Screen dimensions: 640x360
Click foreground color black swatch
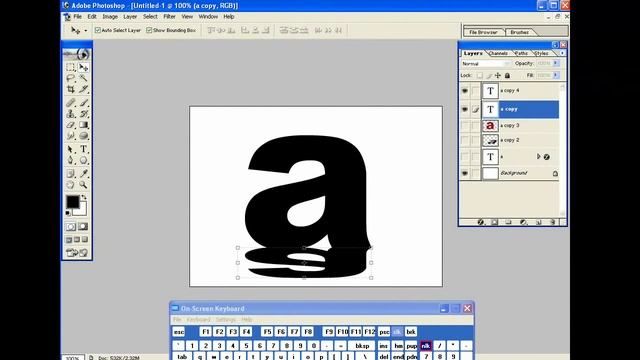tap(73, 202)
